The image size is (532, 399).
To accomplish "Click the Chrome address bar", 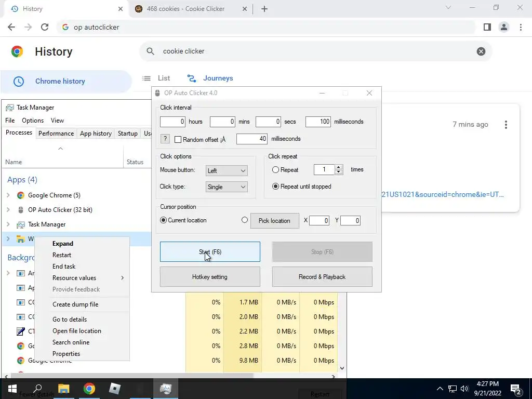I will point(267,27).
